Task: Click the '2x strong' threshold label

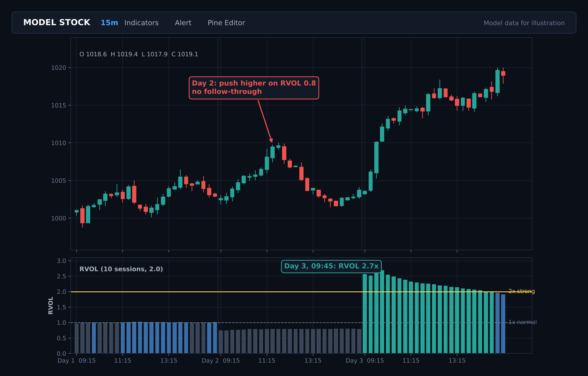Action: (521, 291)
